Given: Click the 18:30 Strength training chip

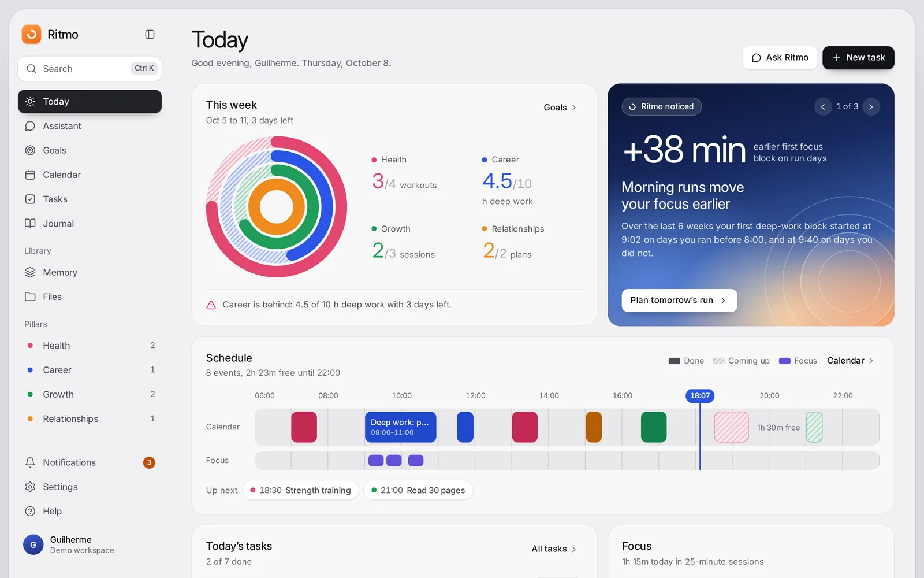Looking at the screenshot, I should point(300,490).
